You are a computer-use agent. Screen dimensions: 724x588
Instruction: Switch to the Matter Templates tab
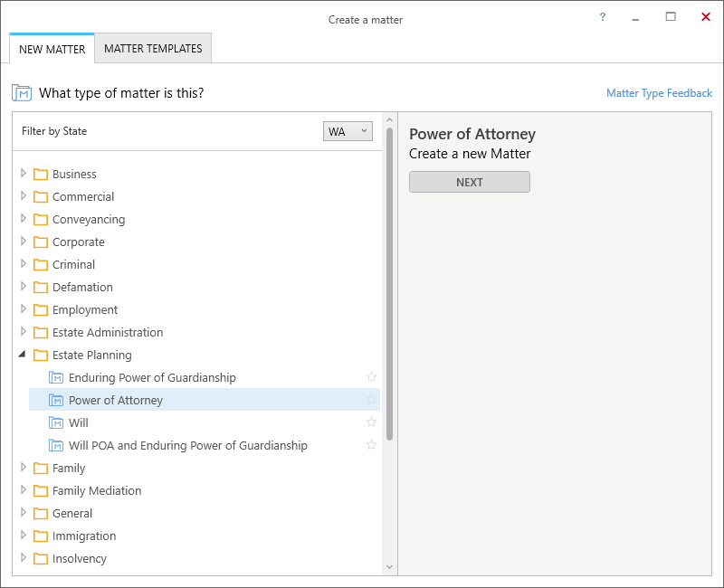[153, 49]
